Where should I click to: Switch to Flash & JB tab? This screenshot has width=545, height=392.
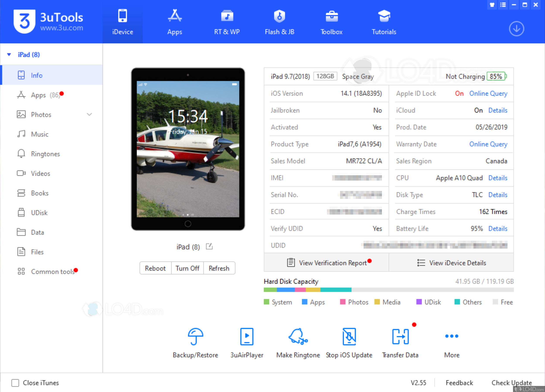click(279, 22)
